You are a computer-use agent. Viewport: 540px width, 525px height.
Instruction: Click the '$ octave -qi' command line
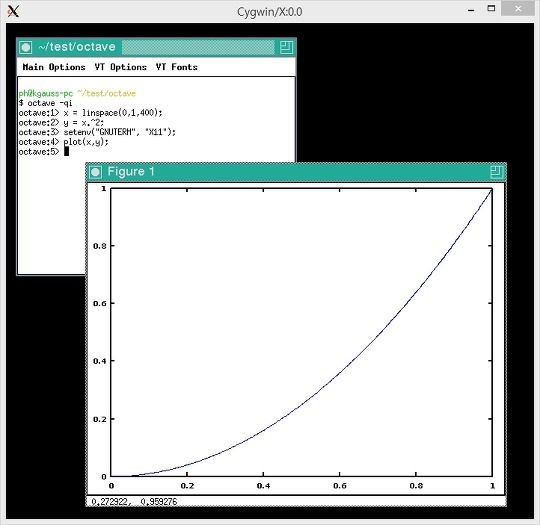pyautogui.click(x=45, y=103)
